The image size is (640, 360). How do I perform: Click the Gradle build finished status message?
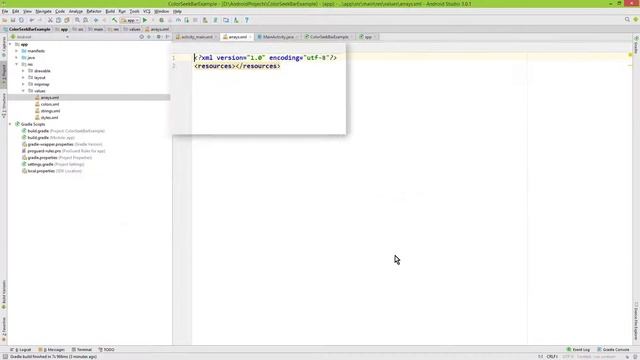pyautogui.click(x=53, y=357)
